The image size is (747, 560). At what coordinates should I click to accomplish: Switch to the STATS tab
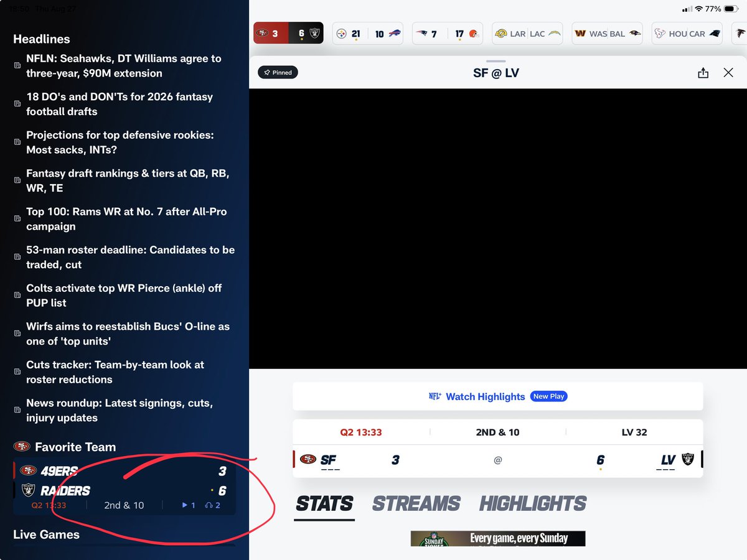coord(324,503)
